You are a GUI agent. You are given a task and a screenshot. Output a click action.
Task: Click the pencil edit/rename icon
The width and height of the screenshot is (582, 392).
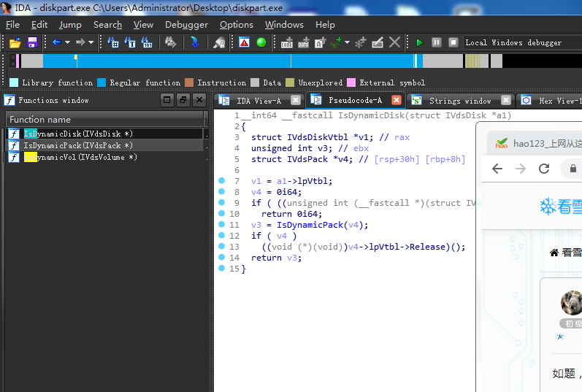click(x=378, y=42)
